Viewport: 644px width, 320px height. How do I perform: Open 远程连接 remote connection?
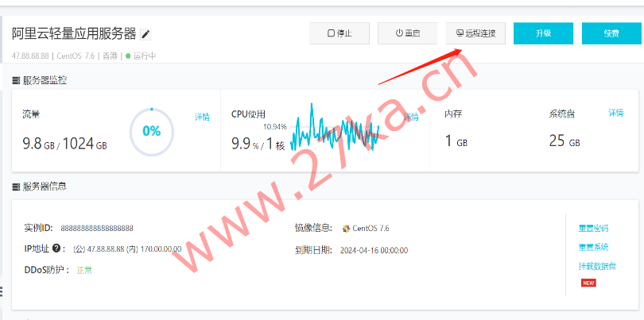[x=475, y=33]
